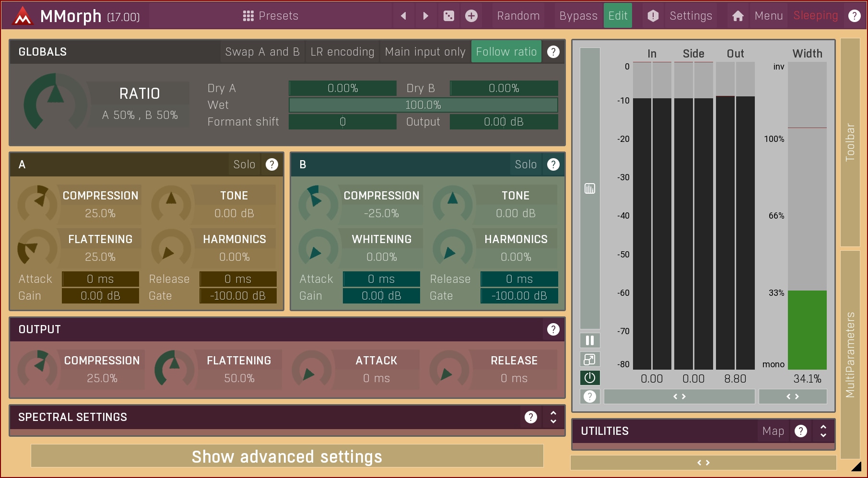Click the previous preset arrow
Viewport: 868px width, 478px height.
[x=403, y=16]
